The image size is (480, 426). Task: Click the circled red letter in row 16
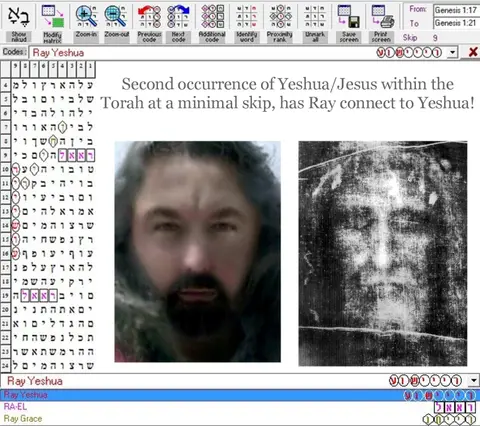pos(16,254)
